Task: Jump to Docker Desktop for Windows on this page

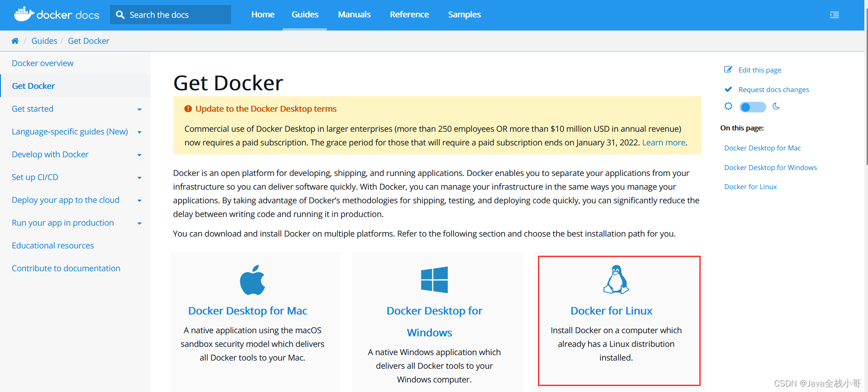Action: pyautogui.click(x=770, y=168)
